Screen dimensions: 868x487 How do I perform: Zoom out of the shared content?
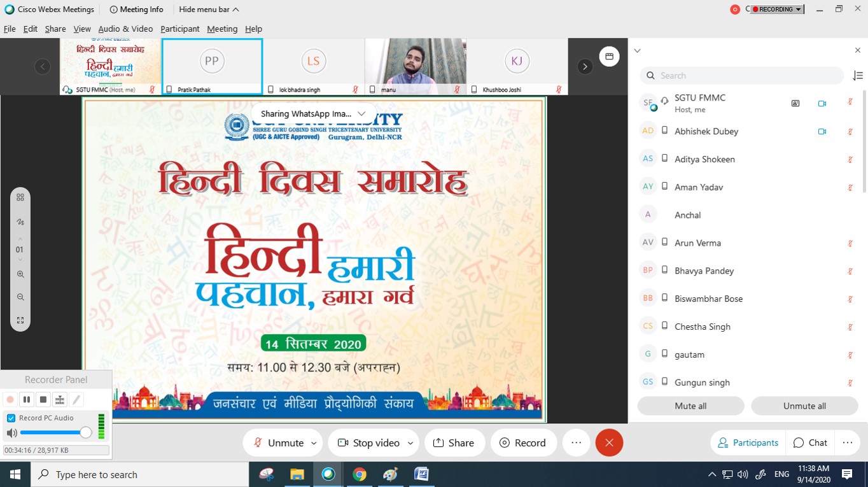(x=20, y=297)
